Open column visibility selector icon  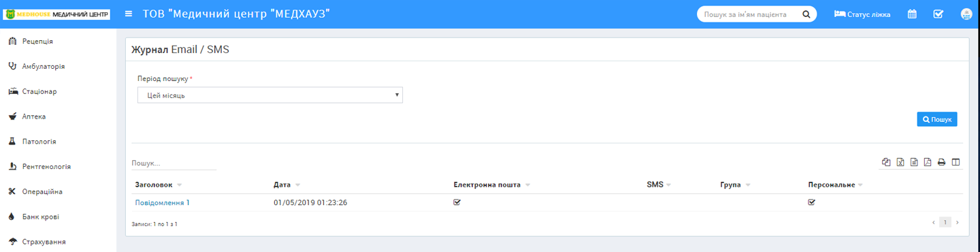click(x=955, y=162)
